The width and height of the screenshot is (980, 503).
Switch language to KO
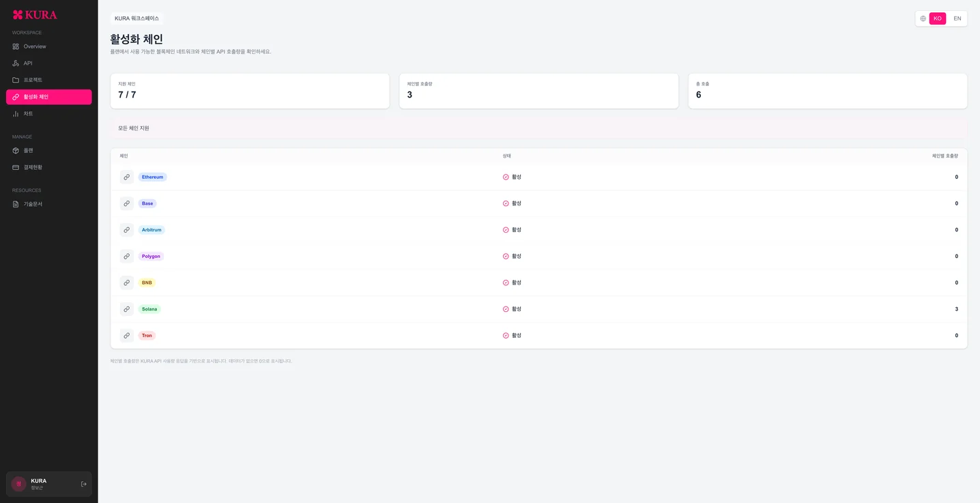point(938,18)
